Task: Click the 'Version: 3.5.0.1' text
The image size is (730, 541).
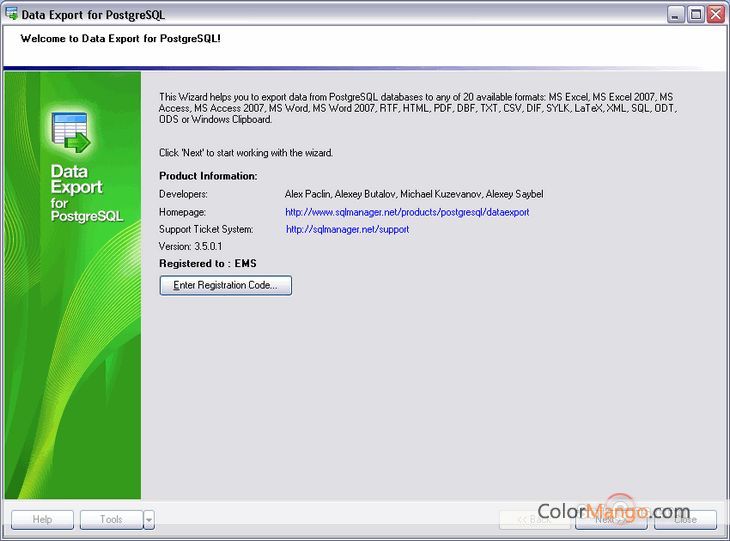Action: tap(190, 246)
